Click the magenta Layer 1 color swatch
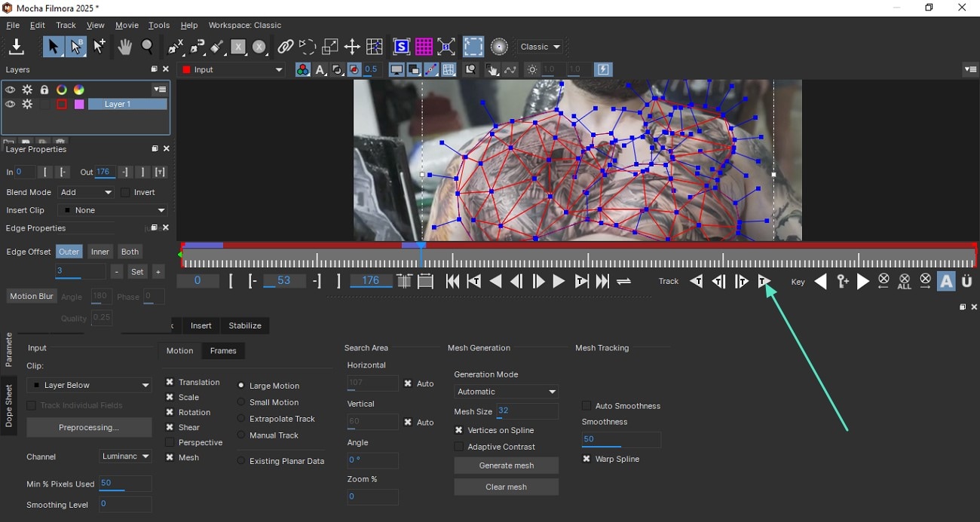 point(79,105)
